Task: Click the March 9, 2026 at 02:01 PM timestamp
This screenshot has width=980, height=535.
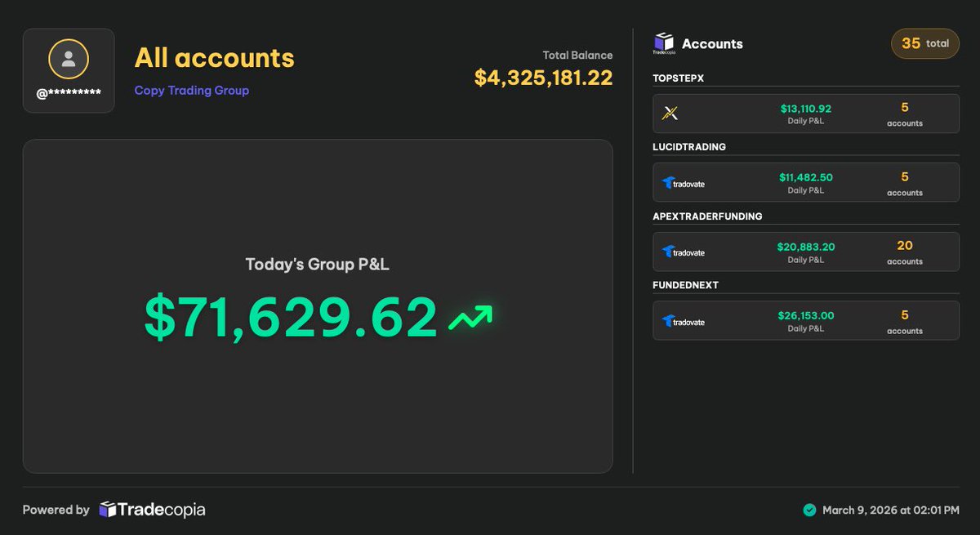Action: 891,510
